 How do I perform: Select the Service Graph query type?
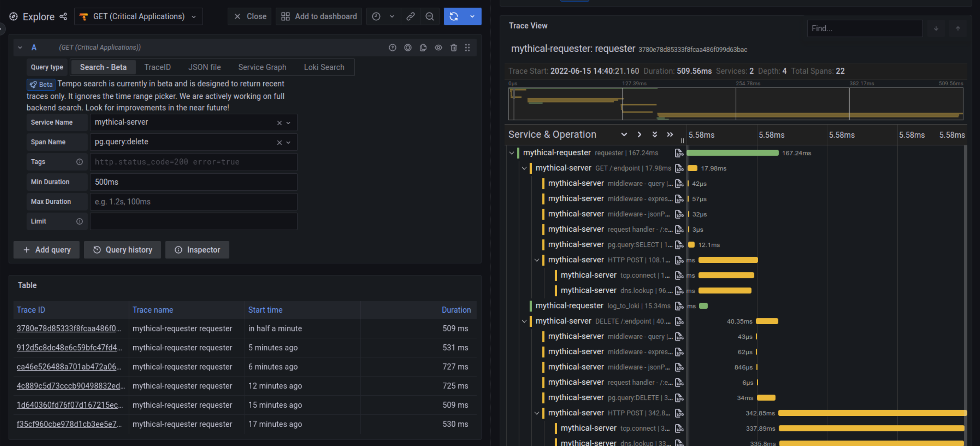[x=262, y=67]
